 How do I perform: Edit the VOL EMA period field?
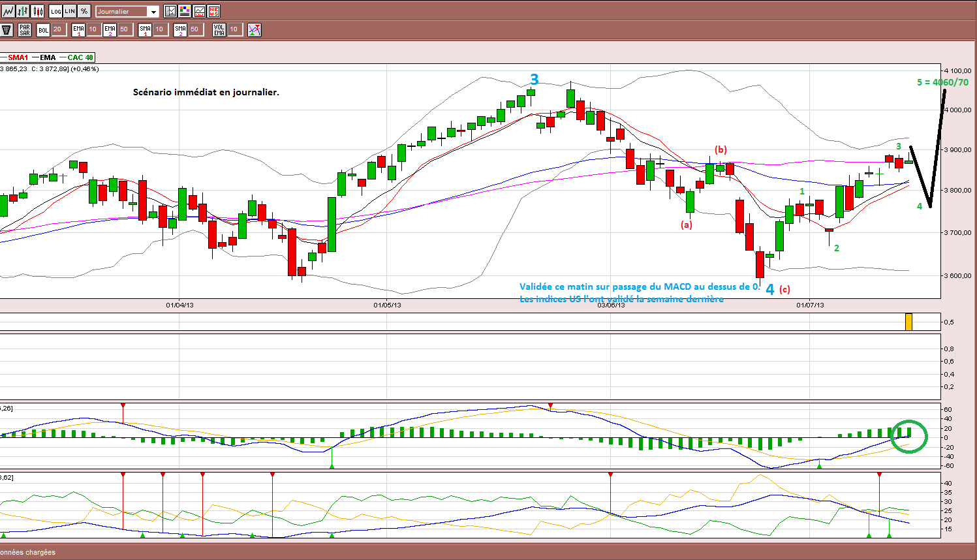coord(235,30)
